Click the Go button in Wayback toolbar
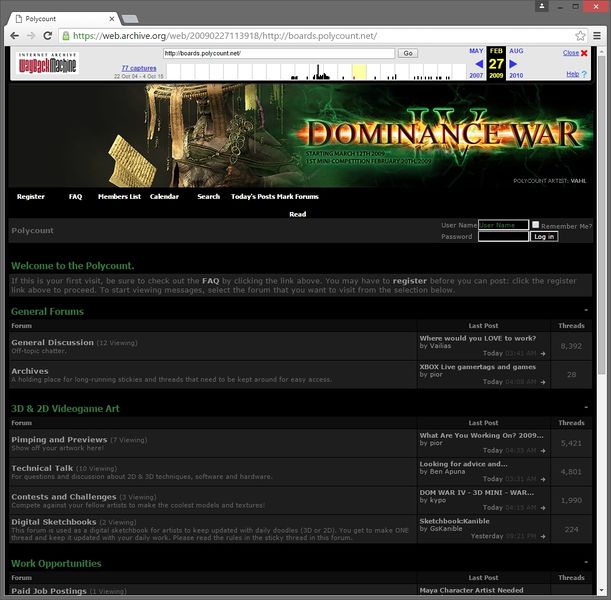The image size is (611, 600). point(408,53)
